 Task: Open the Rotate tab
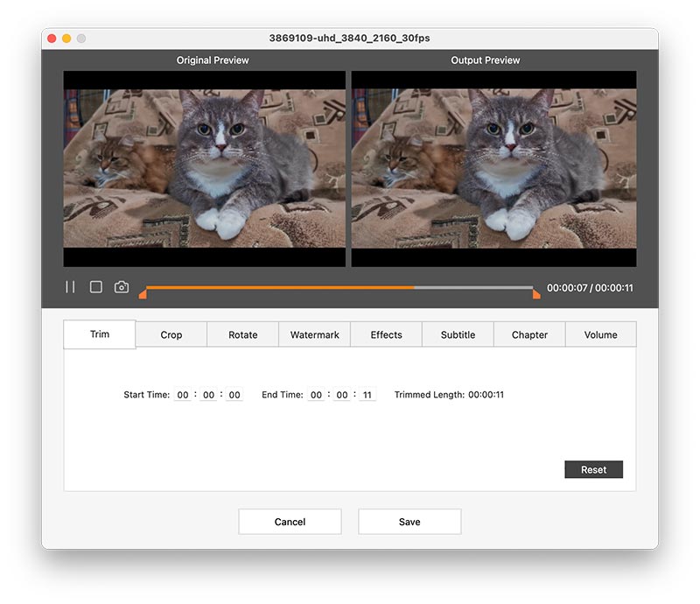(x=241, y=334)
